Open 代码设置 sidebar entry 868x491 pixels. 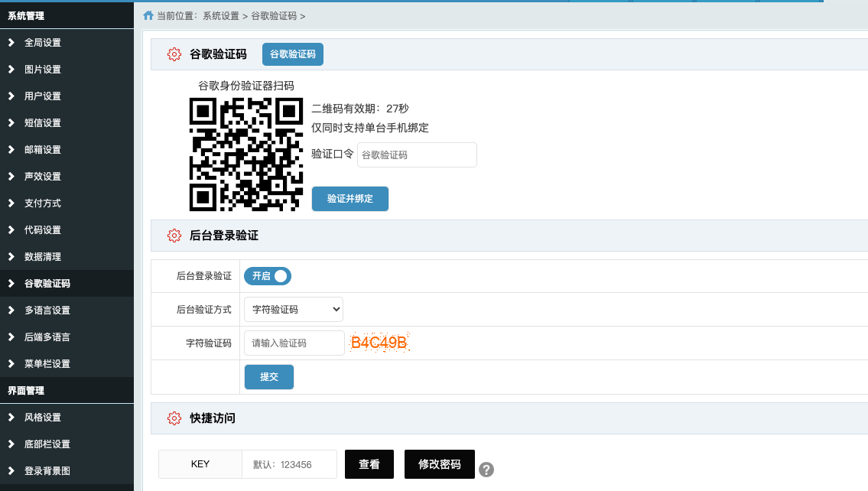click(x=67, y=229)
